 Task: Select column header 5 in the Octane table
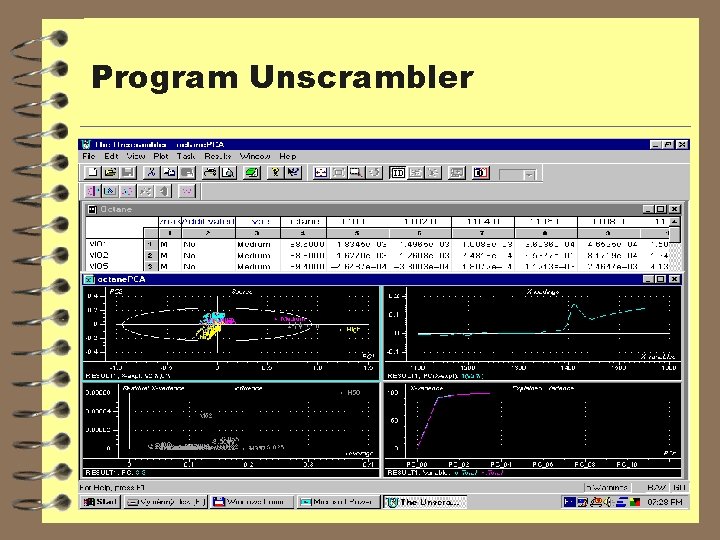click(357, 233)
